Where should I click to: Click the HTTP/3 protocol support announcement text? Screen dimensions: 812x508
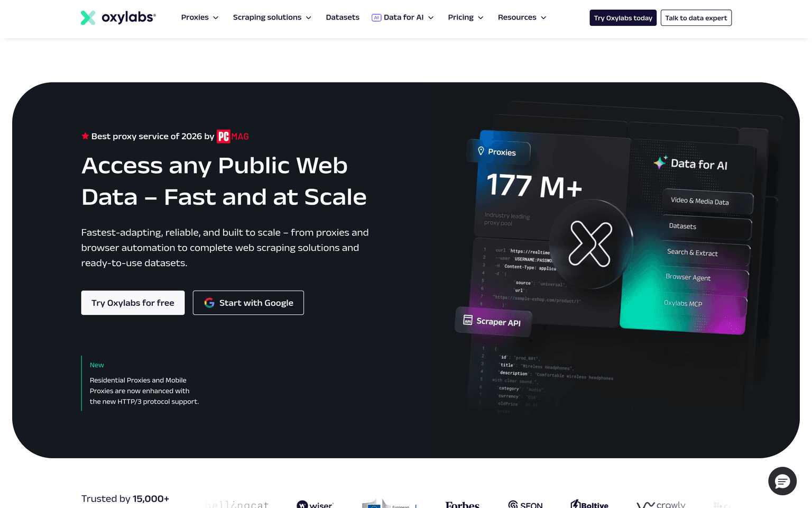point(144,391)
